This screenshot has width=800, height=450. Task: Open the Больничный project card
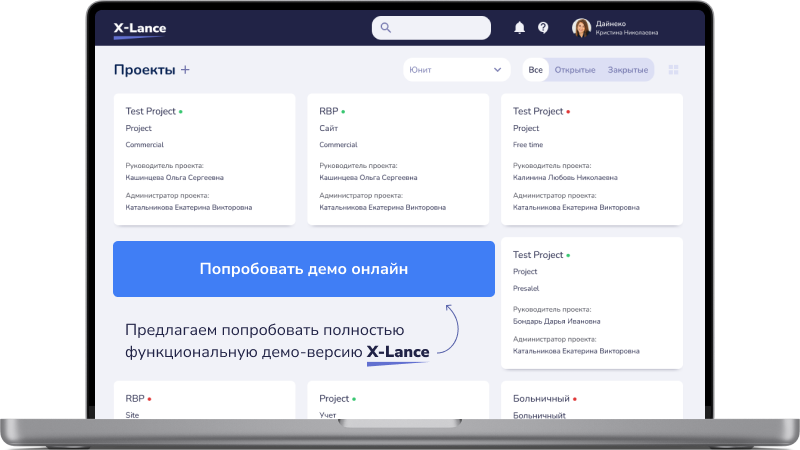[592, 400]
